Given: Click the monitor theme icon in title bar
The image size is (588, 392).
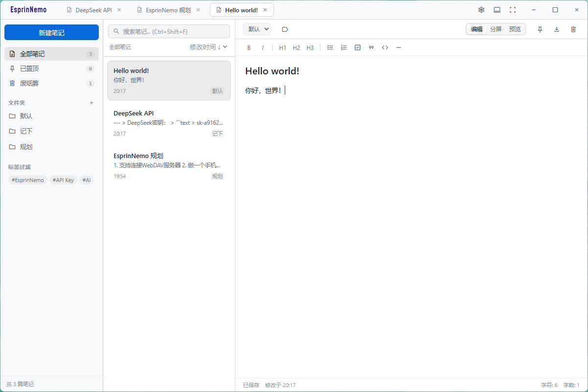Looking at the screenshot, I should [497, 10].
